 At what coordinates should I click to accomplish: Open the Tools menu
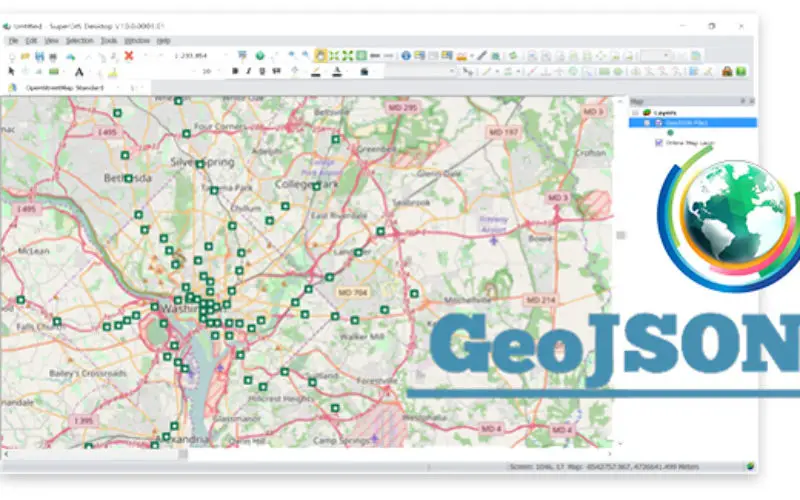coord(109,41)
